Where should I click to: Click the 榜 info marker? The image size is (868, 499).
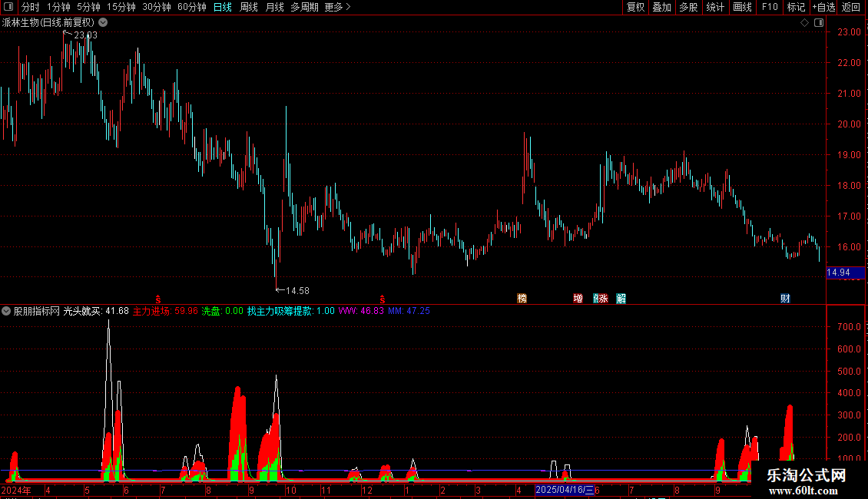click(522, 299)
